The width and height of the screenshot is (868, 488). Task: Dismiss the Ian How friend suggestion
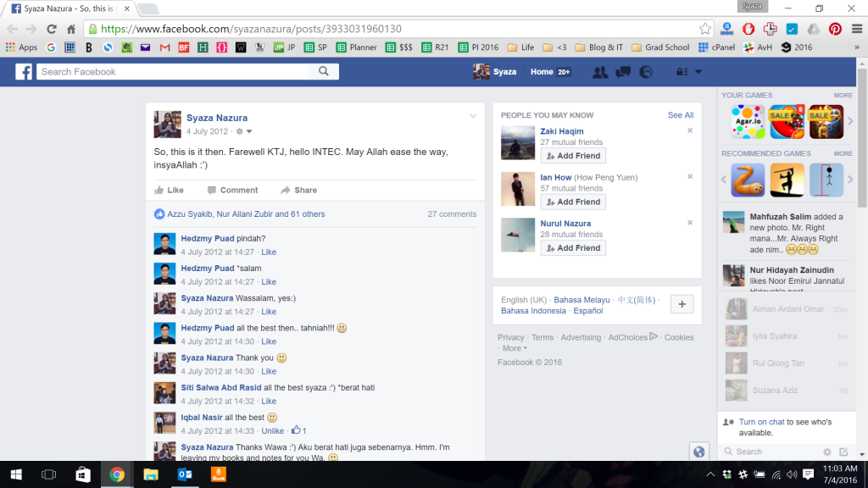point(690,176)
